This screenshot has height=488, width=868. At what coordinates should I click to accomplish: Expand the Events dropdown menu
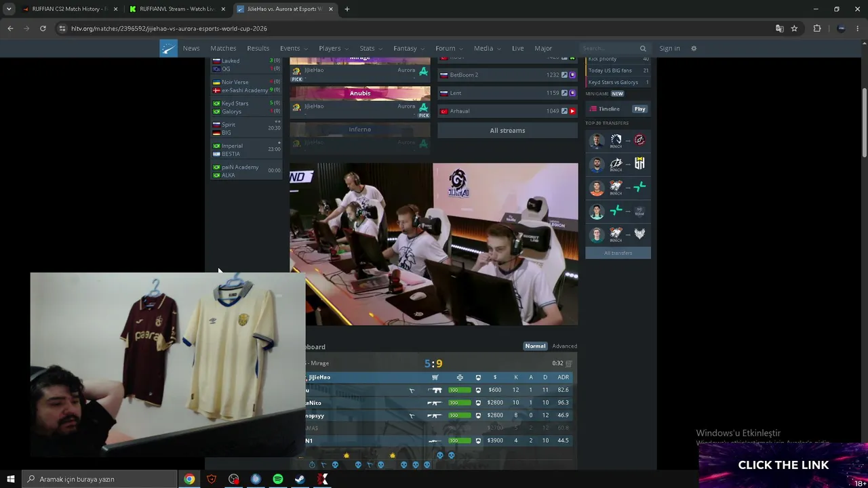(294, 48)
